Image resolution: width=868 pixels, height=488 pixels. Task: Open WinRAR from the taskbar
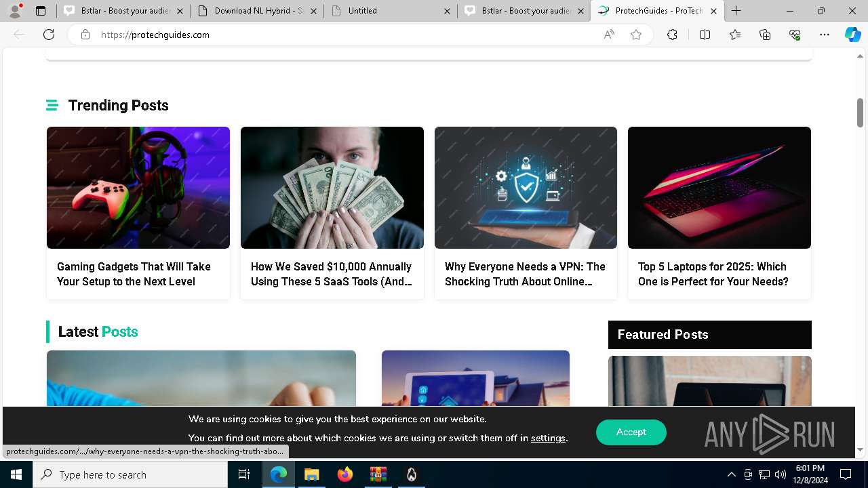click(x=378, y=474)
